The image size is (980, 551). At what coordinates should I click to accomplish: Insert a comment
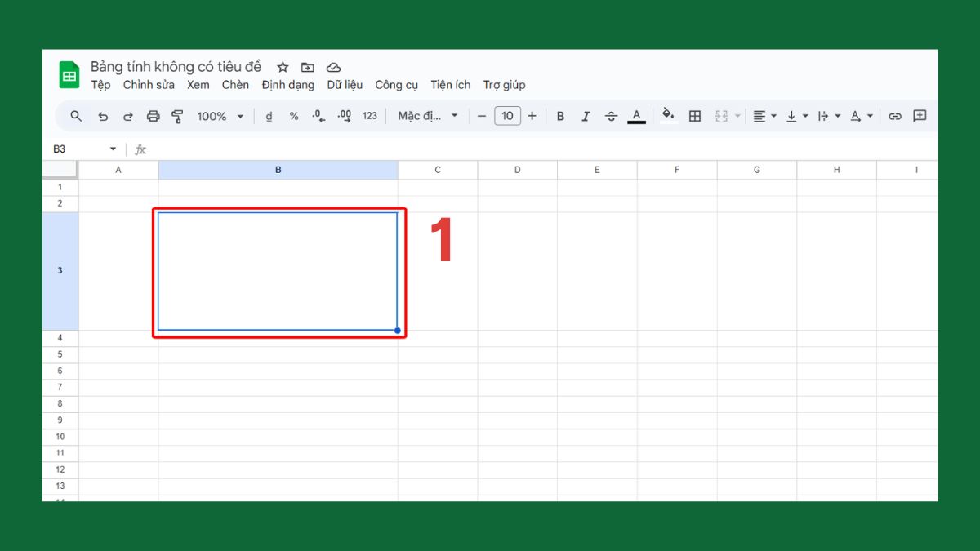click(x=920, y=115)
